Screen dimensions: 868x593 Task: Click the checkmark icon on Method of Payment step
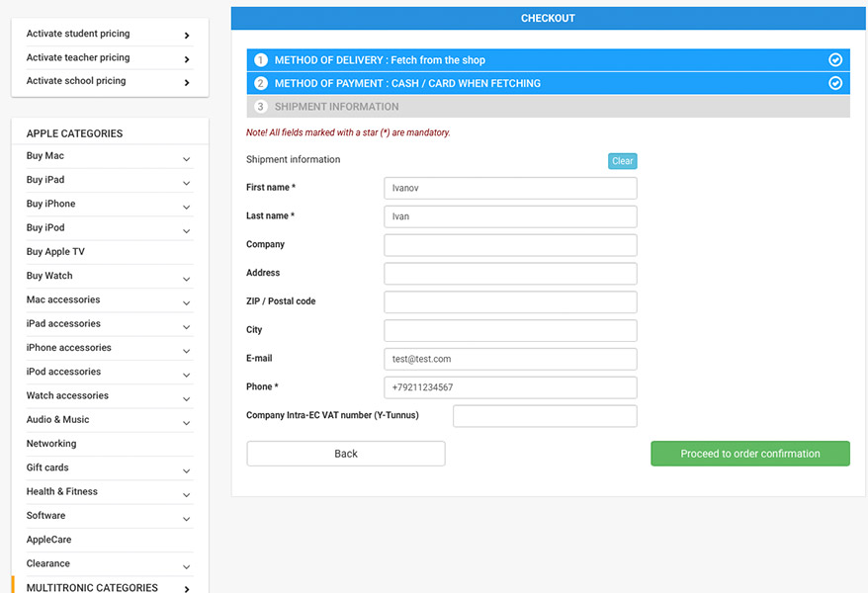point(834,83)
